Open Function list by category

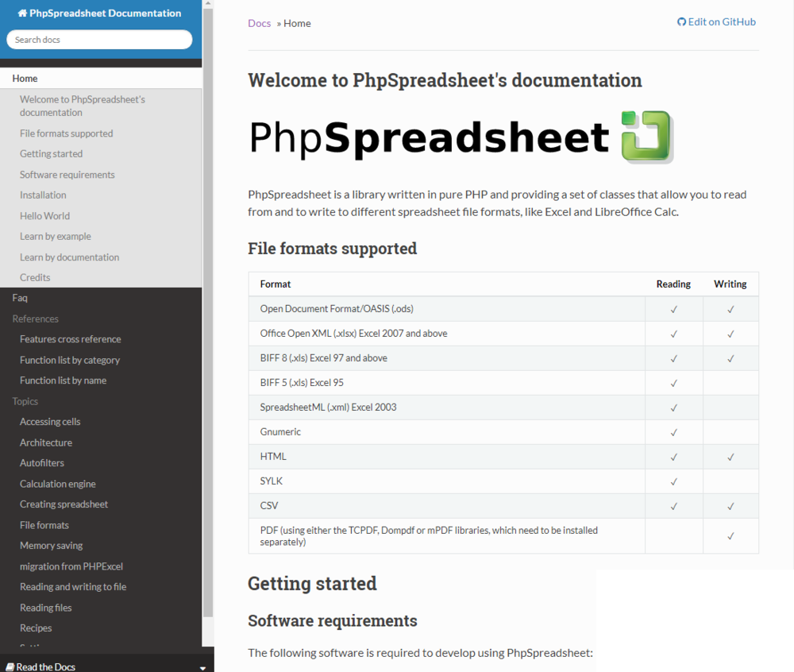click(x=69, y=360)
